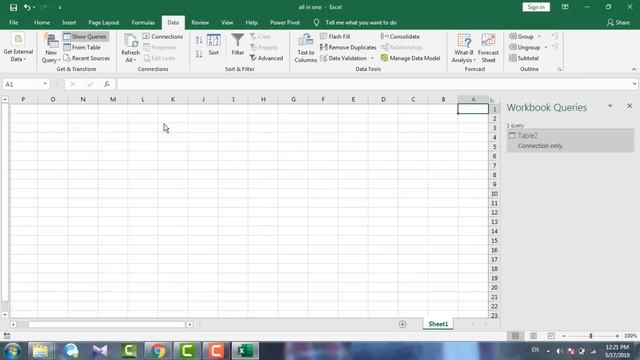Image resolution: width=640 pixels, height=360 pixels.
Task: Click Remove Duplicates
Action: [348, 47]
